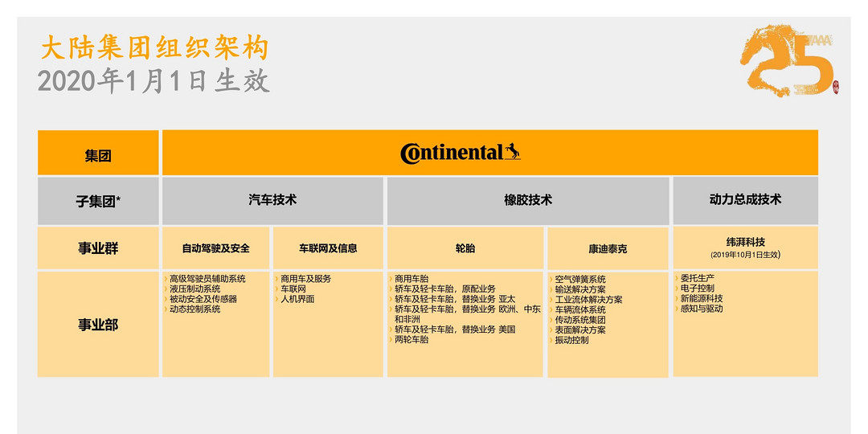Image resolution: width=868 pixels, height=434 pixels.
Task: Select the title 大陆集团组织架构
Action: tap(154, 48)
